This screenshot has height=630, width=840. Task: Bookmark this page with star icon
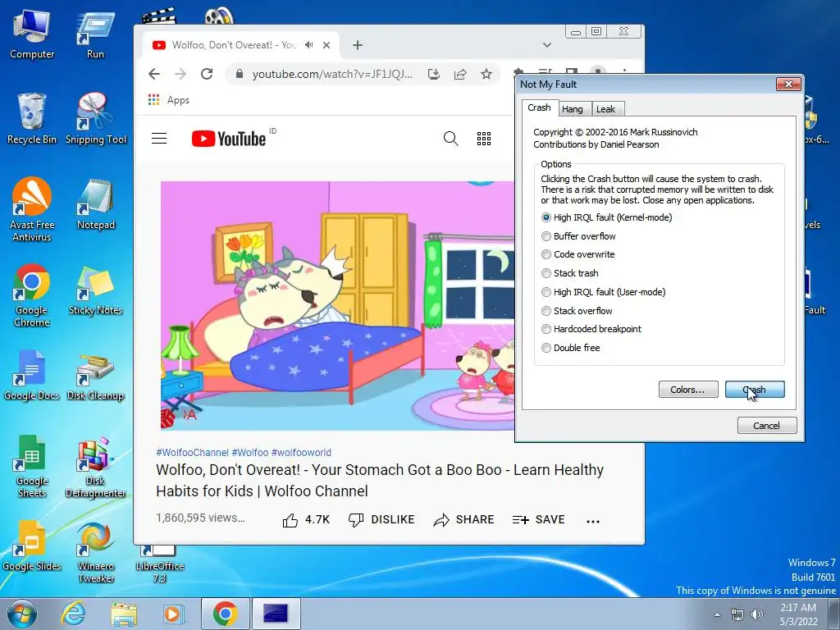click(486, 74)
